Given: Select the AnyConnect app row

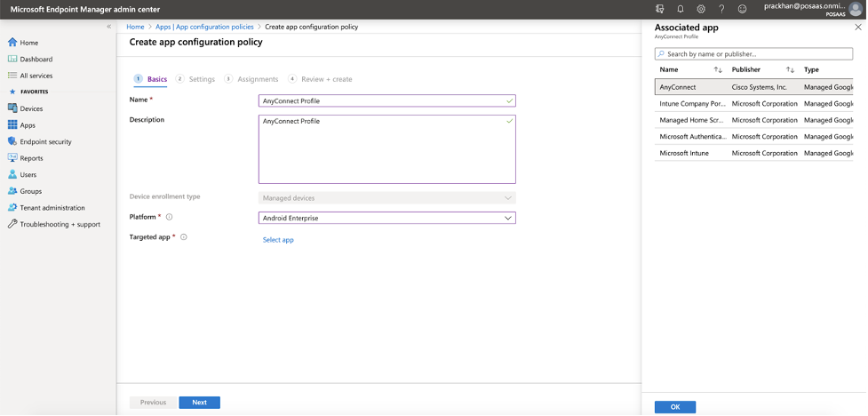Looking at the screenshot, I should (754, 87).
